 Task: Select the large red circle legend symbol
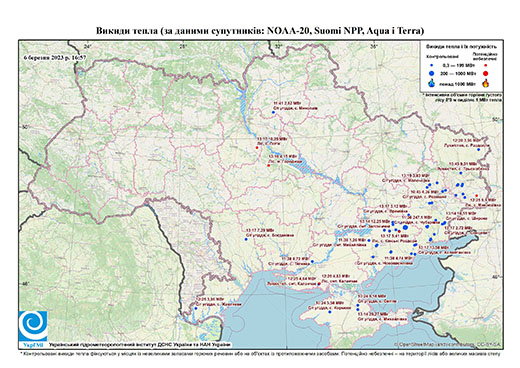(486, 73)
